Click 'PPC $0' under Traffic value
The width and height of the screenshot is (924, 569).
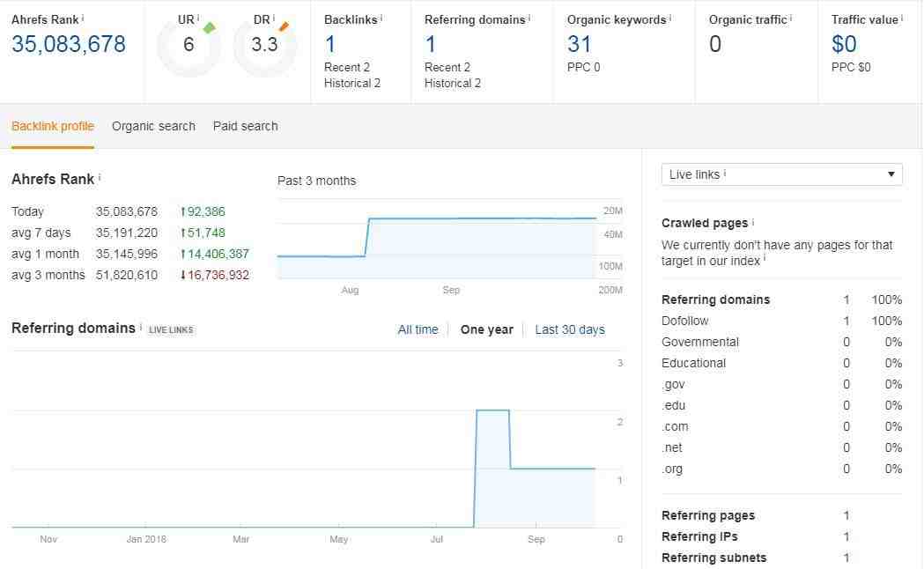tap(851, 67)
